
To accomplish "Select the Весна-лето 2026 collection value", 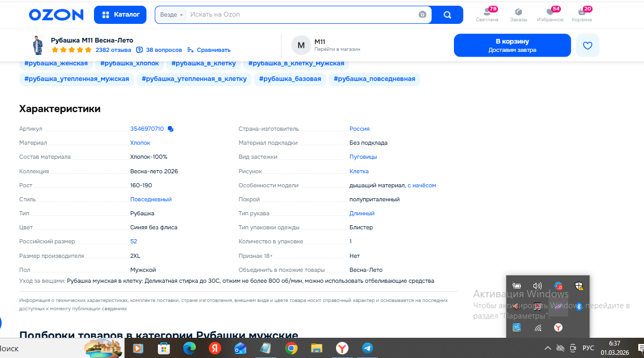I will pos(154,171).
